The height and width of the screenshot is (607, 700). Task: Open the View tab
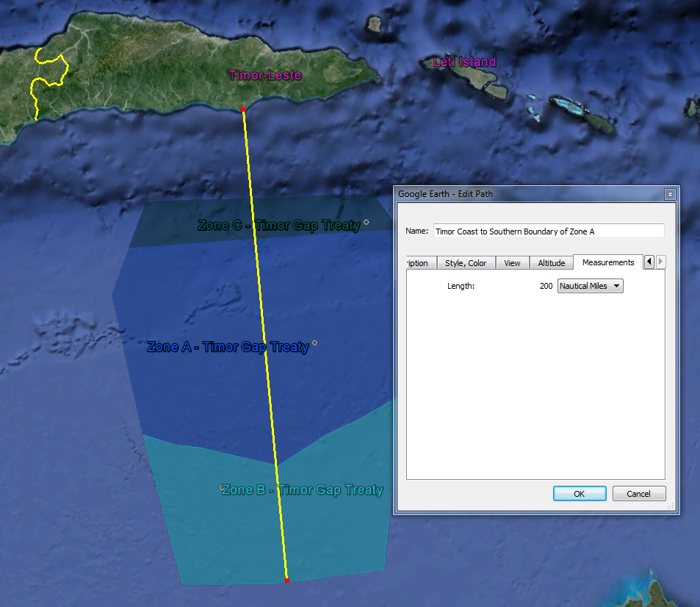pos(512,263)
